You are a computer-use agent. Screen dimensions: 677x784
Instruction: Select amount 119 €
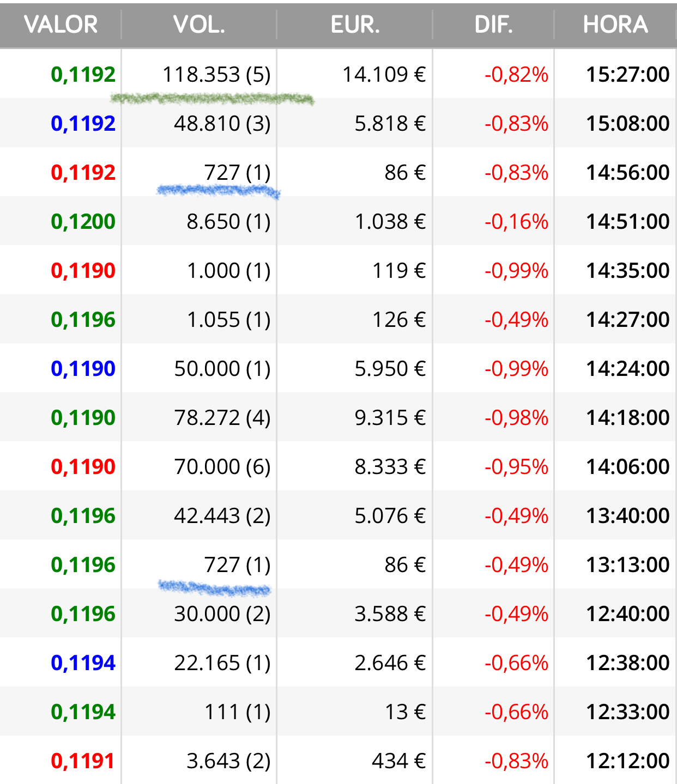(x=398, y=271)
